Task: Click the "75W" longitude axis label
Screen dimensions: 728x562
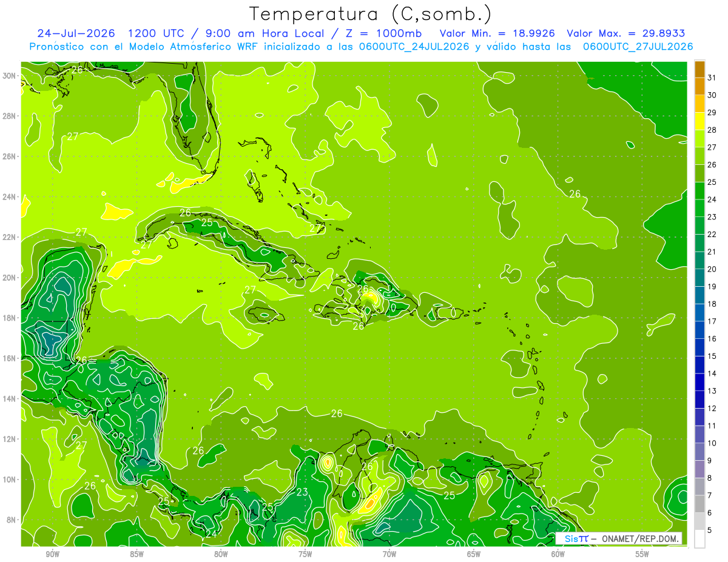Action: tap(305, 554)
